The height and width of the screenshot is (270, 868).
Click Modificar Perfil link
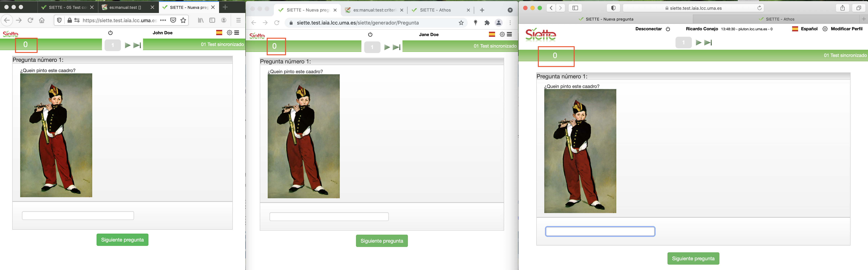point(846,29)
